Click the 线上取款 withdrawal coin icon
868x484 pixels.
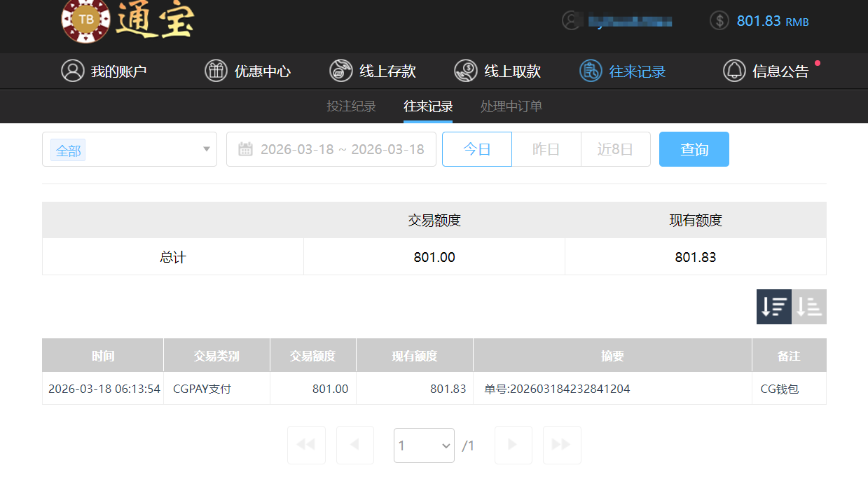[464, 70]
